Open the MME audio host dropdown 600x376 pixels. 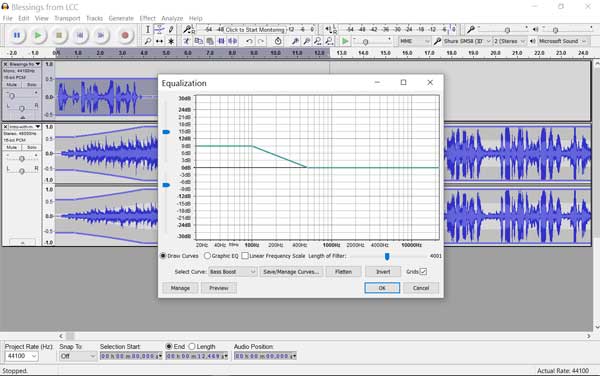[415, 41]
